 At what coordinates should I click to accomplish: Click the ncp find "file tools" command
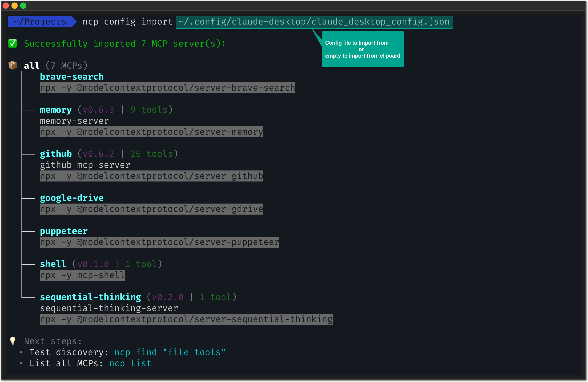point(170,352)
